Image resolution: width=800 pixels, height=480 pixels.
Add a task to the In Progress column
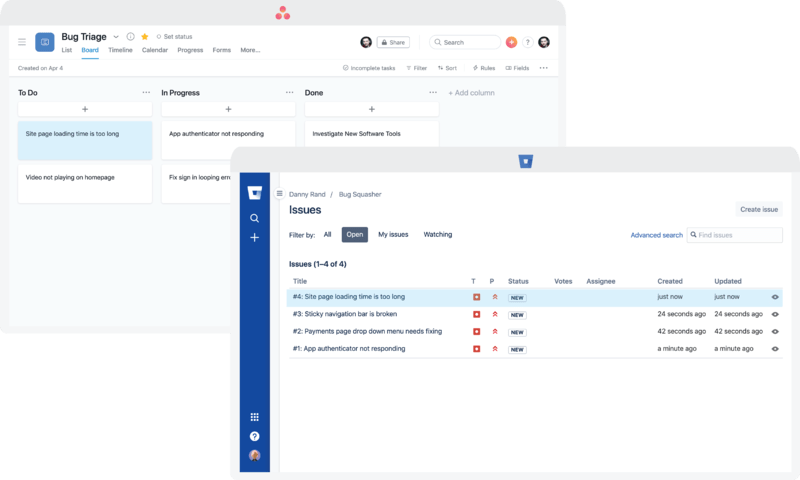click(x=229, y=109)
